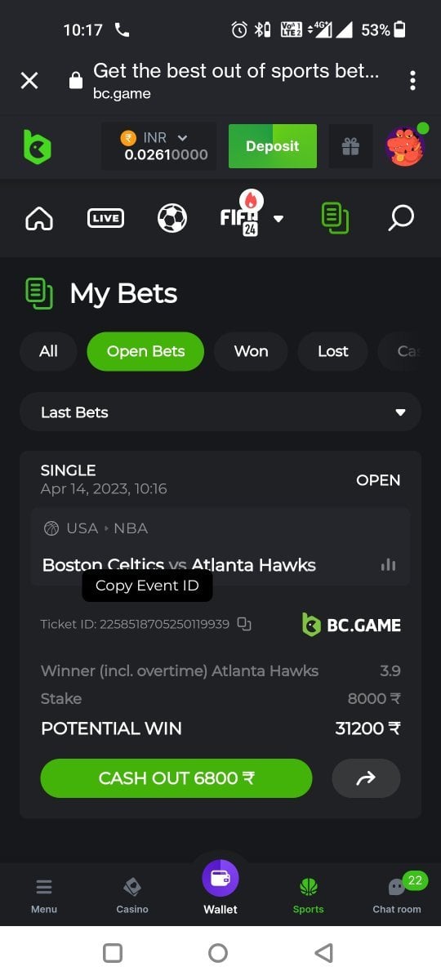Open the gift box rewards icon
Viewport: 441px width, 980px height.
pyautogui.click(x=350, y=147)
